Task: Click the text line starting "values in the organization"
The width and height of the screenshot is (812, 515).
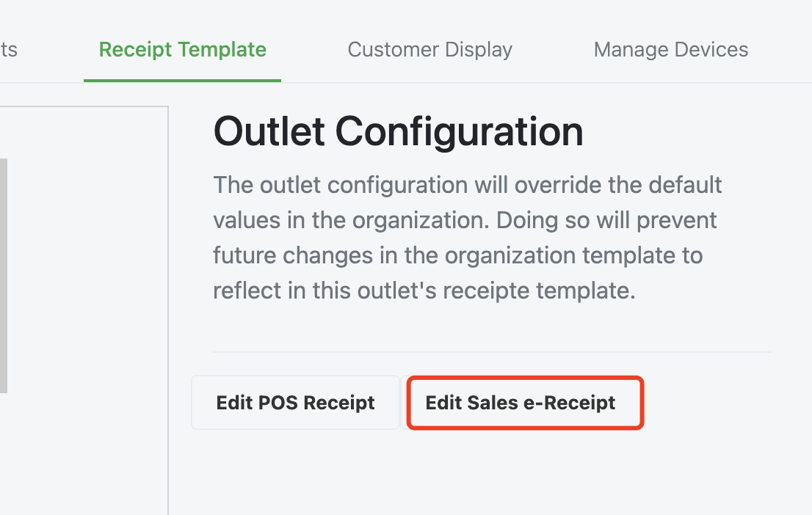Action: point(465,221)
